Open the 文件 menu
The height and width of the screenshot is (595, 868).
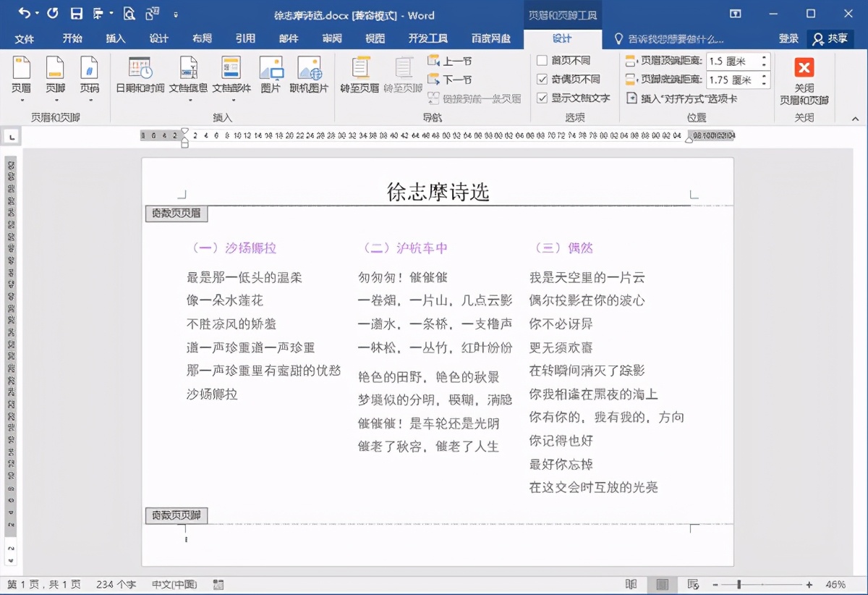click(25, 39)
